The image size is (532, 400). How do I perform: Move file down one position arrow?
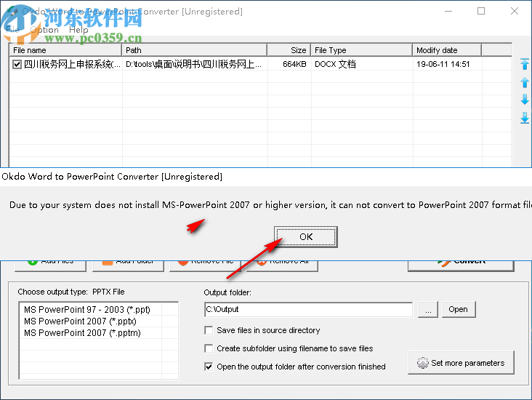tap(525, 100)
